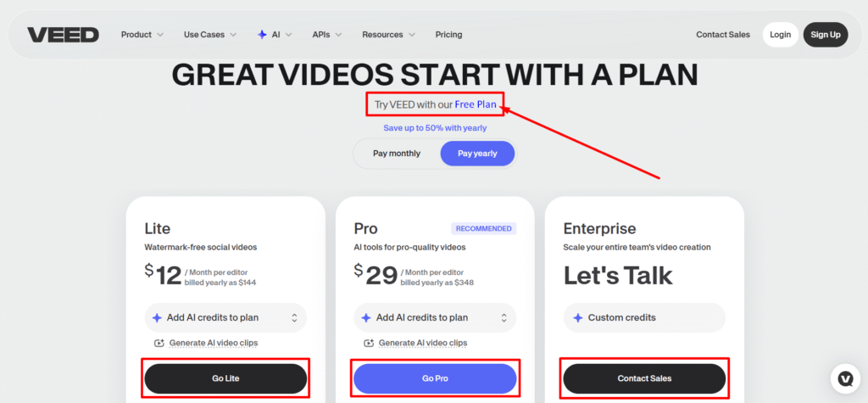Click Go Lite button
The image size is (868, 403).
225,378
